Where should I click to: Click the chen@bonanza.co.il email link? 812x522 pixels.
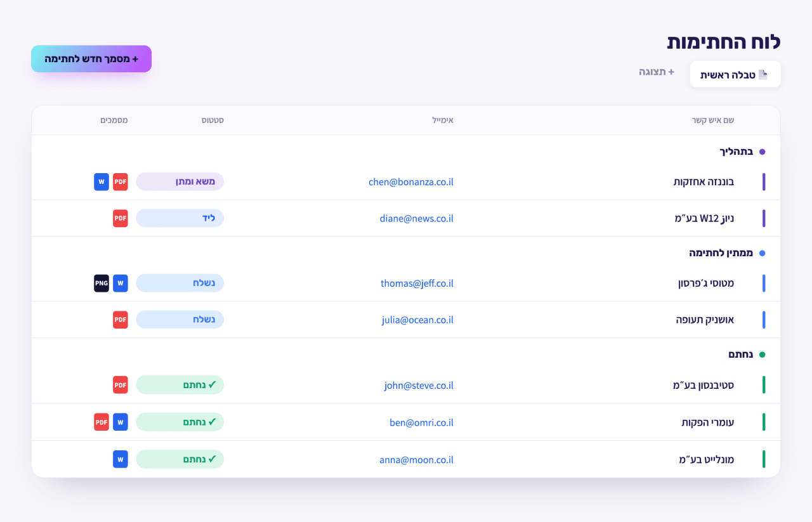[411, 182]
